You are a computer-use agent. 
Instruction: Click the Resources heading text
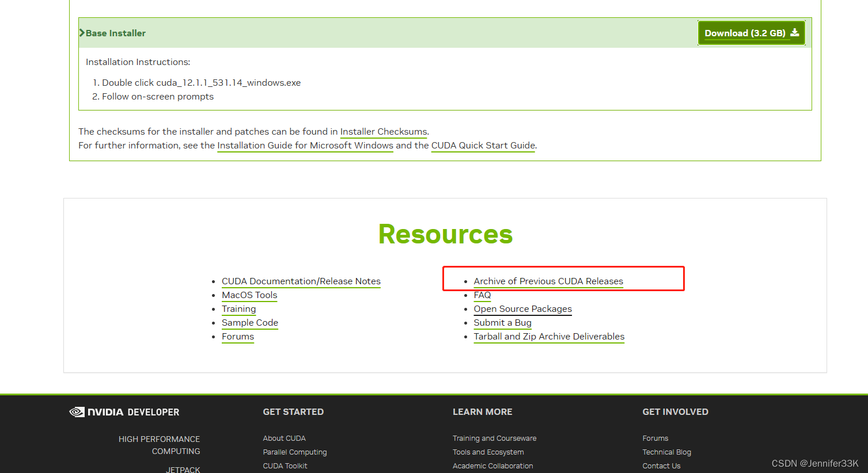pyautogui.click(x=445, y=234)
